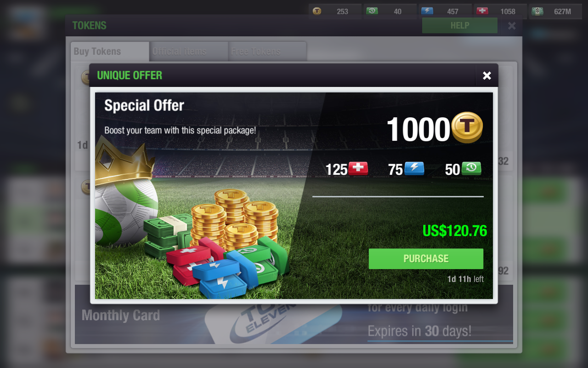
Task: Click the token counter showing 253 in top bar
Action: [x=336, y=11]
